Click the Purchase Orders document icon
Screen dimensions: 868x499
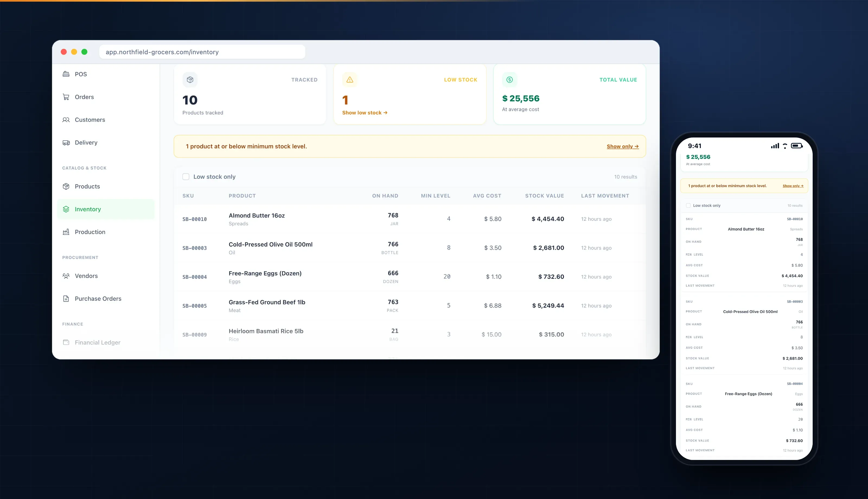66,299
